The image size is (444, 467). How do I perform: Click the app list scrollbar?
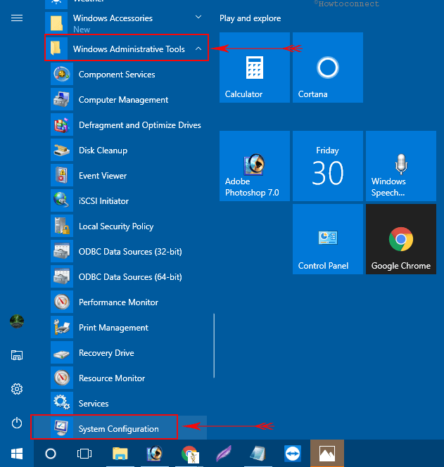tap(214, 346)
